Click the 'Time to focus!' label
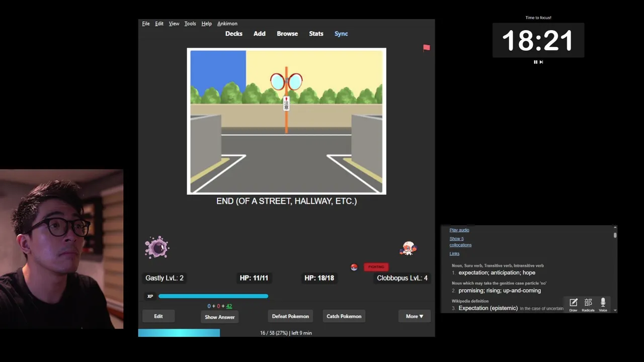 pos(538,18)
